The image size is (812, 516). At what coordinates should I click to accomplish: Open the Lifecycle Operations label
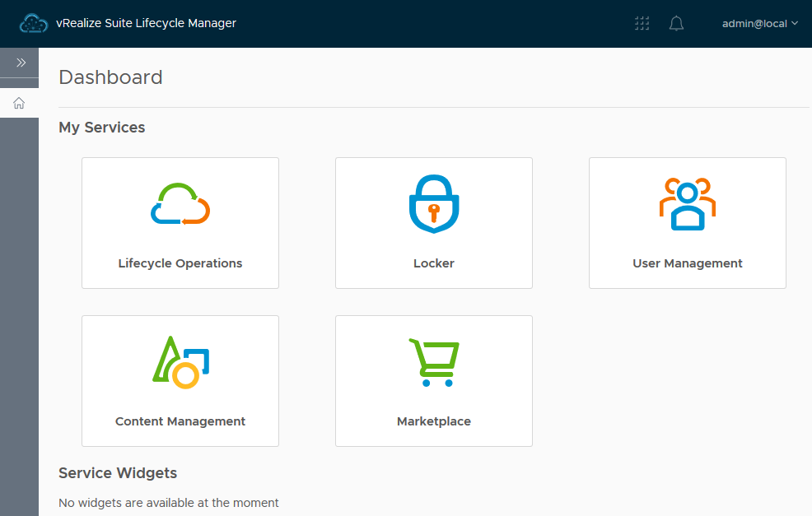click(180, 263)
